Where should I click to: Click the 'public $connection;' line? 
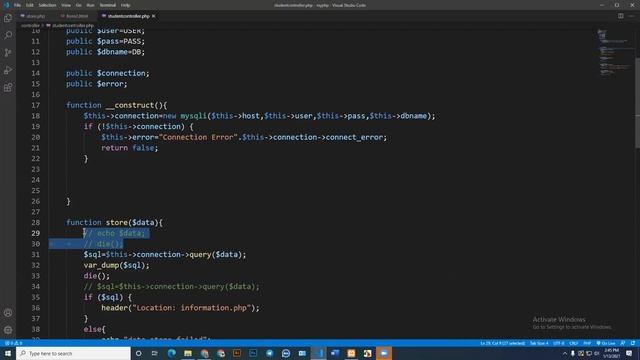108,73
